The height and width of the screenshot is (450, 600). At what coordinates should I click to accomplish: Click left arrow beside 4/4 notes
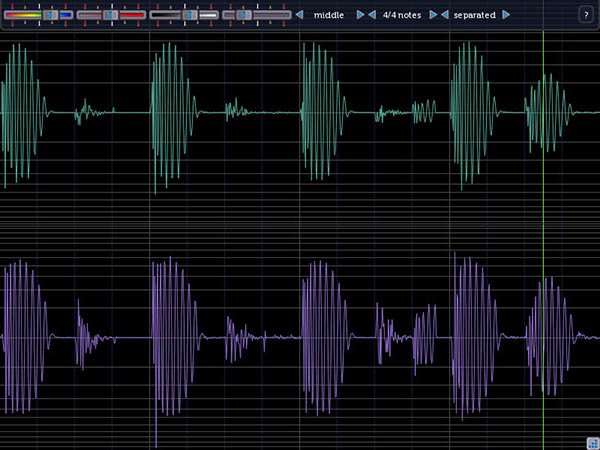372,15
